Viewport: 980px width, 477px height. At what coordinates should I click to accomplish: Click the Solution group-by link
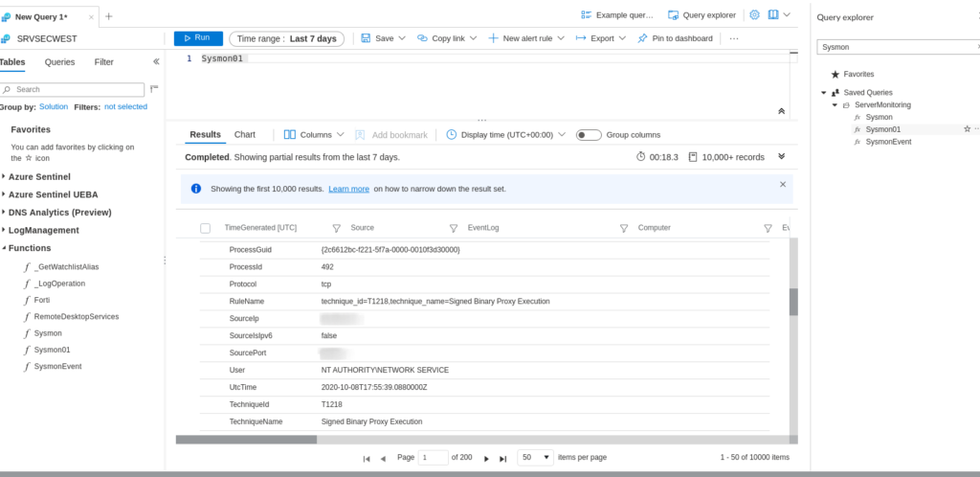point(54,107)
